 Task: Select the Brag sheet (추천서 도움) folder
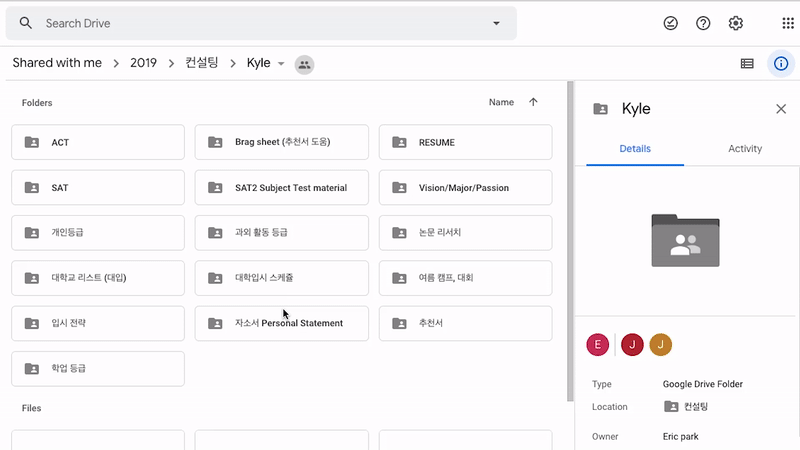coord(282,142)
